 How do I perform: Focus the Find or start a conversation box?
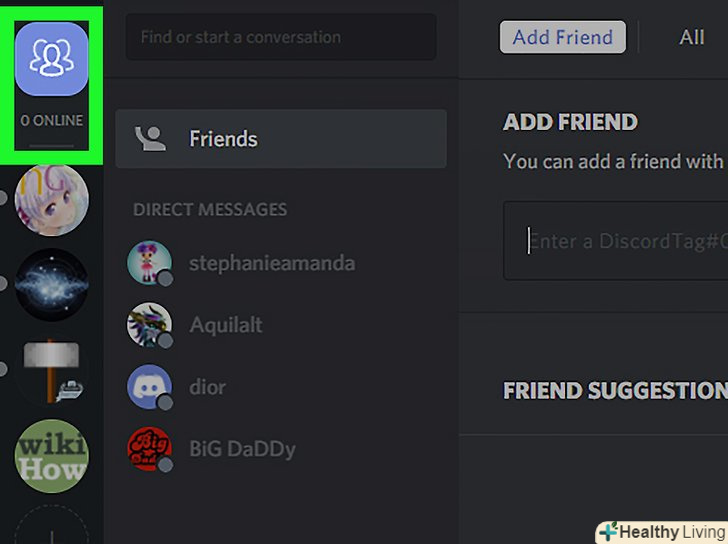pyautogui.click(x=281, y=37)
